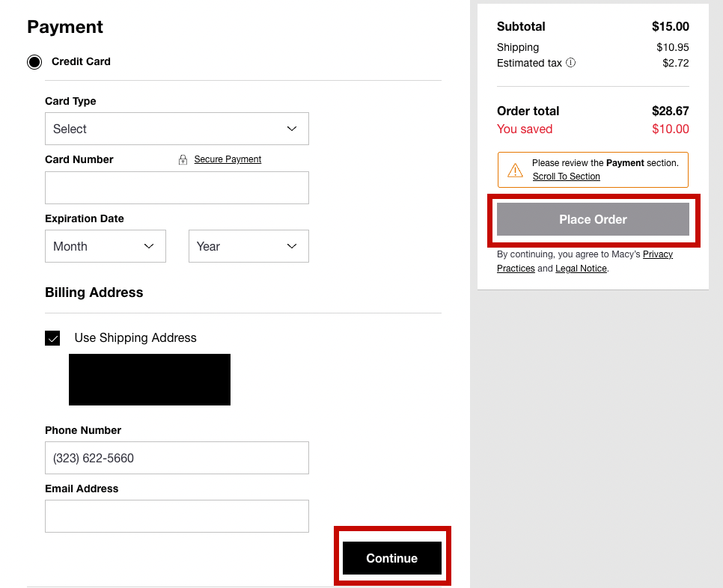The width and height of the screenshot is (723, 588).
Task: Open the Legal Notice link
Action: [x=581, y=269]
